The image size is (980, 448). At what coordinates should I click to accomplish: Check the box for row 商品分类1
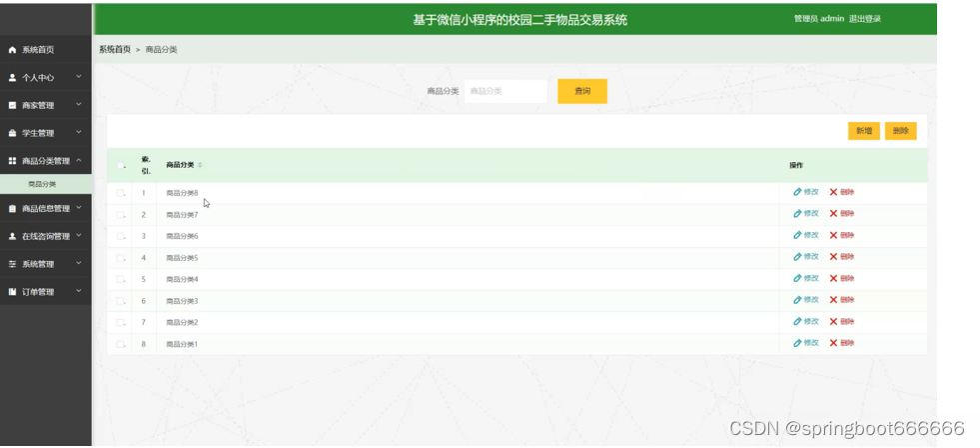(x=121, y=344)
